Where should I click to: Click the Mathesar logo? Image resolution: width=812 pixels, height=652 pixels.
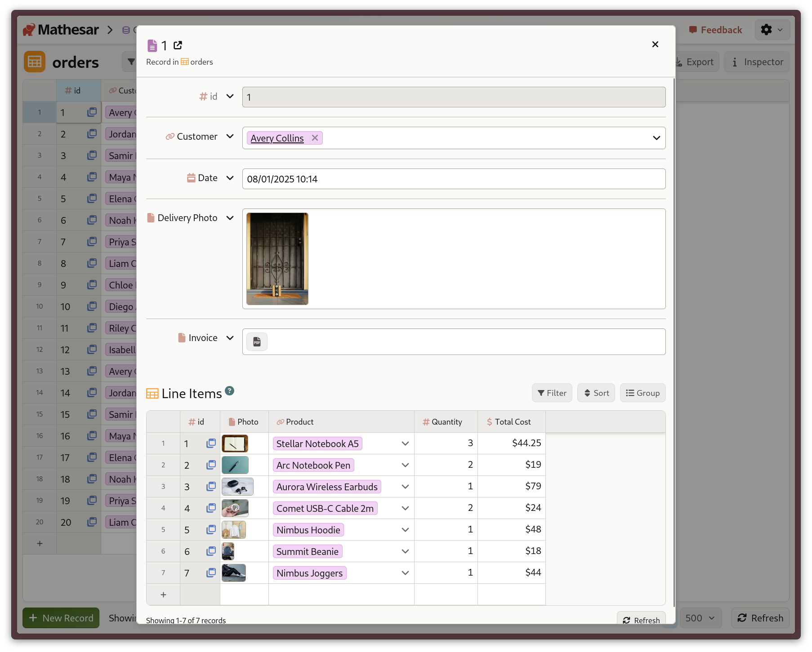(x=61, y=30)
